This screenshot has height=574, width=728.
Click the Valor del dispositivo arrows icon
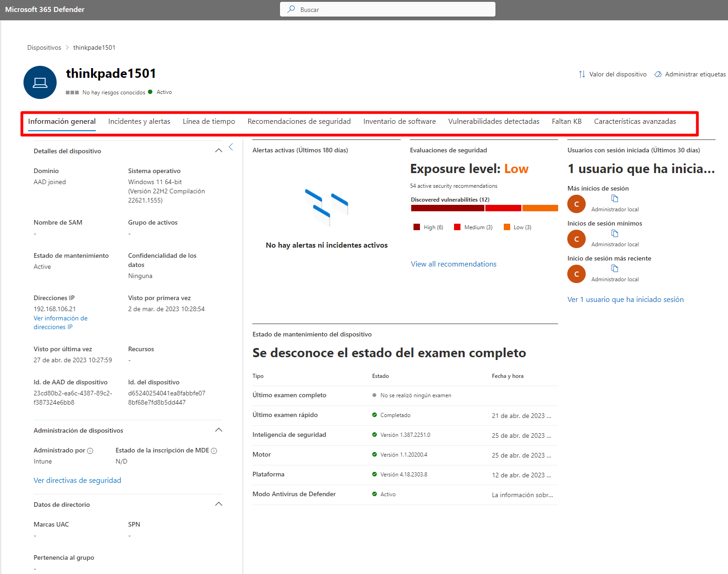click(582, 74)
